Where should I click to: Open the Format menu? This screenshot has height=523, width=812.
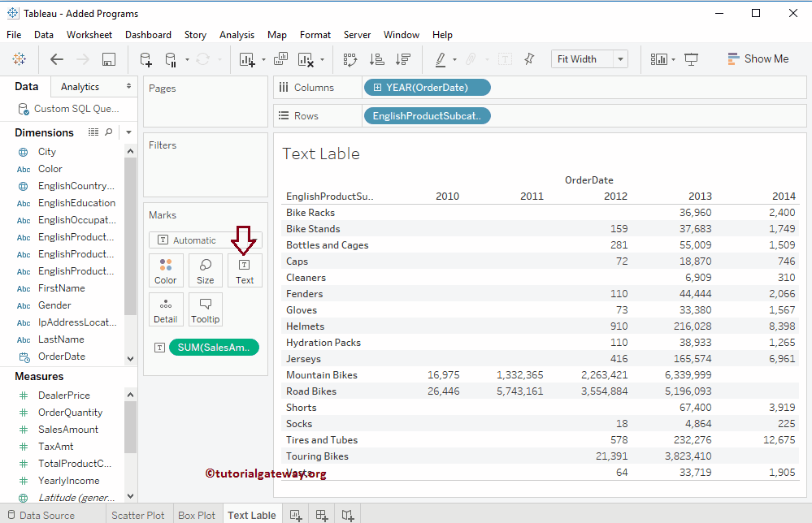[315, 35]
